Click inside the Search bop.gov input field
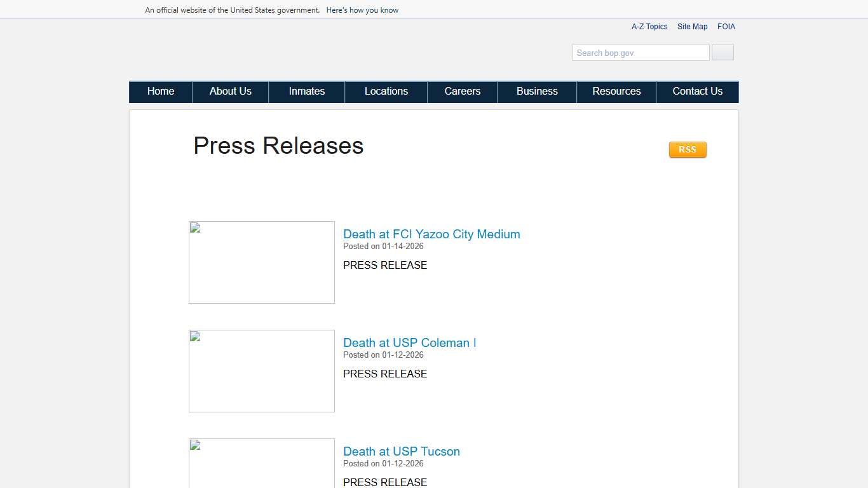Image resolution: width=868 pixels, height=488 pixels. click(640, 52)
